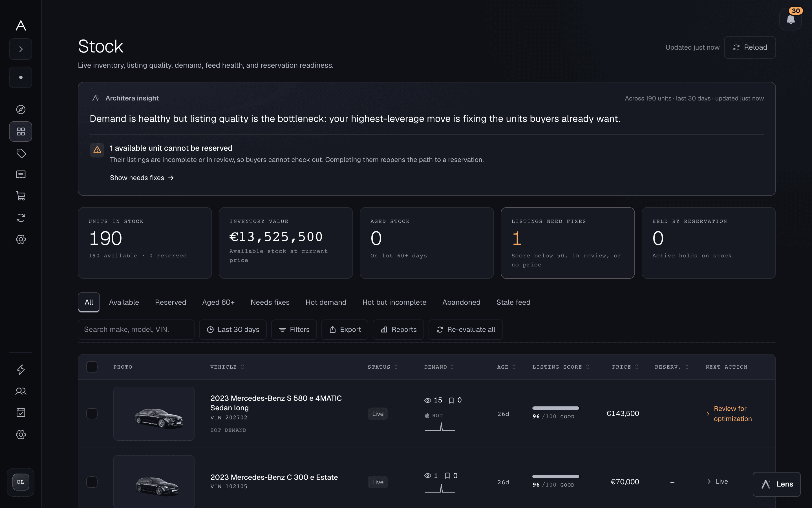This screenshot has height=508, width=812.
Task: Open the Aged Stock card
Action: 427,243
